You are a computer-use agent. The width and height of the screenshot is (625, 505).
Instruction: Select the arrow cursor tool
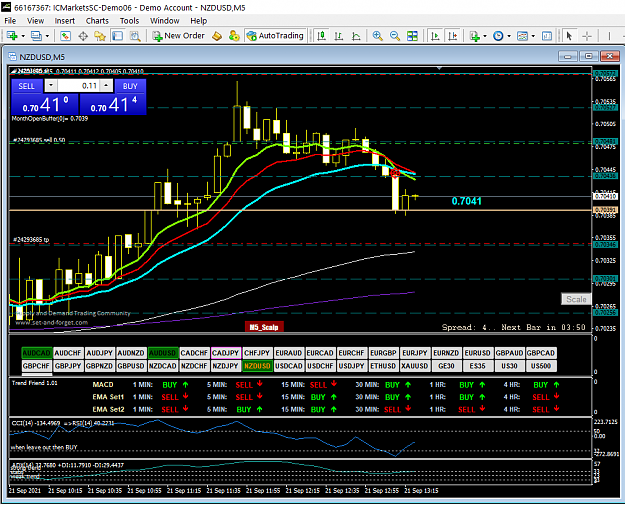[x=569, y=36]
